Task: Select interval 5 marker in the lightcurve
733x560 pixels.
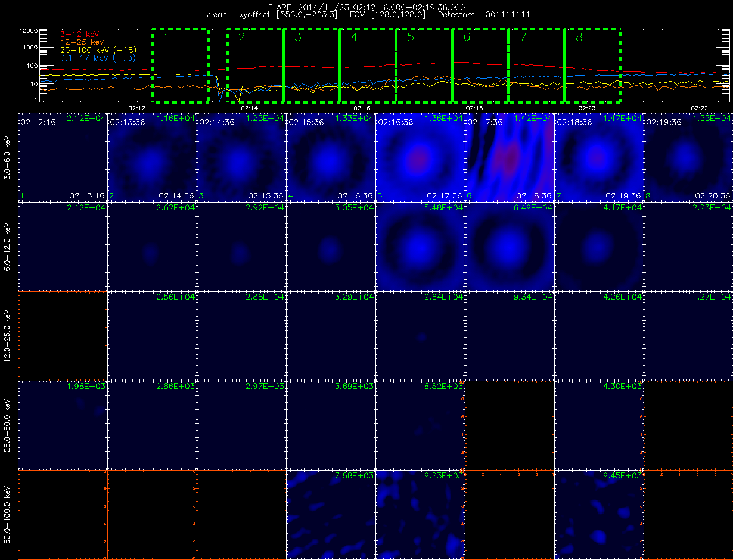Action: [411, 37]
